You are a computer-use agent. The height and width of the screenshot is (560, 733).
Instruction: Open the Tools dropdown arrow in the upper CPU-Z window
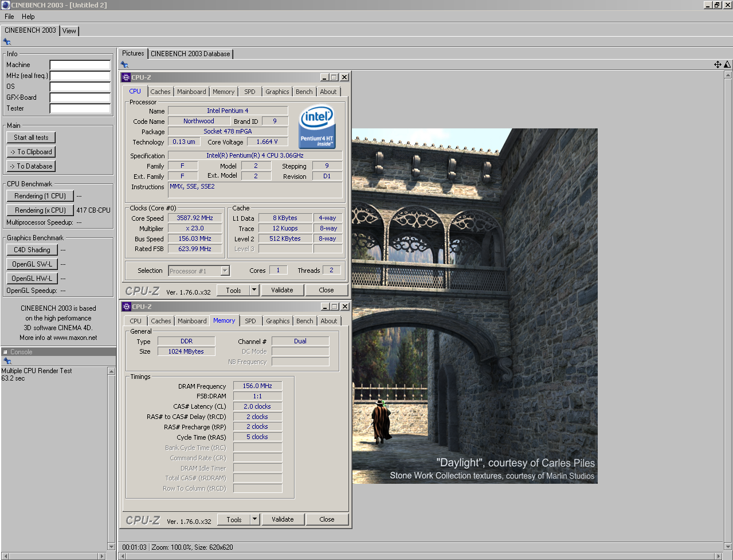[254, 290]
